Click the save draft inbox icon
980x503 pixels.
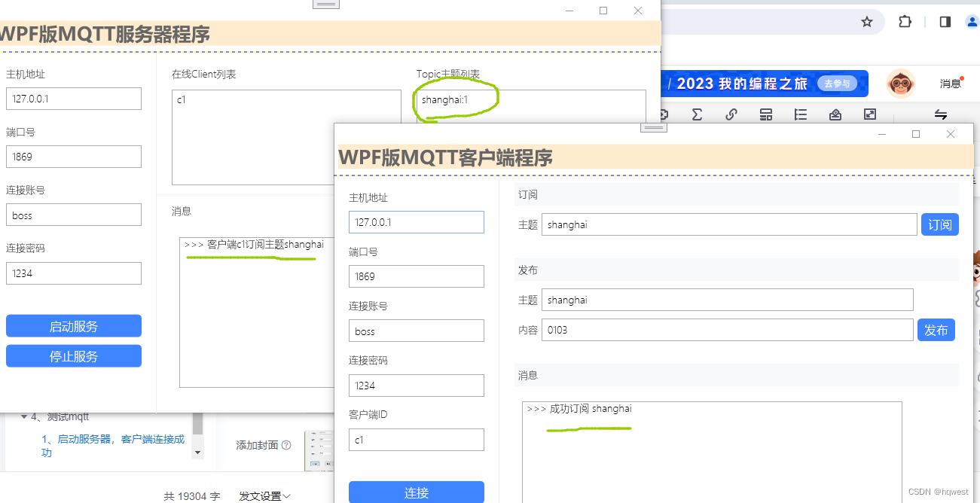833,114
